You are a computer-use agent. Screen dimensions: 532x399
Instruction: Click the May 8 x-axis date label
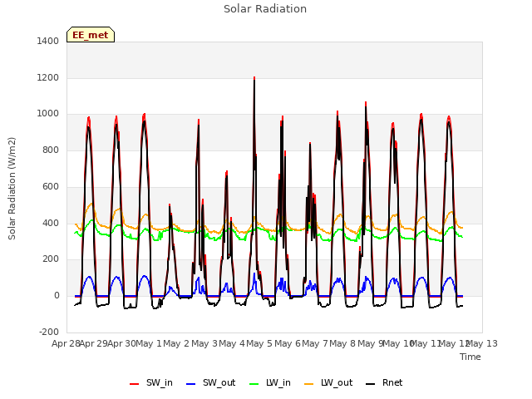click(x=342, y=343)
